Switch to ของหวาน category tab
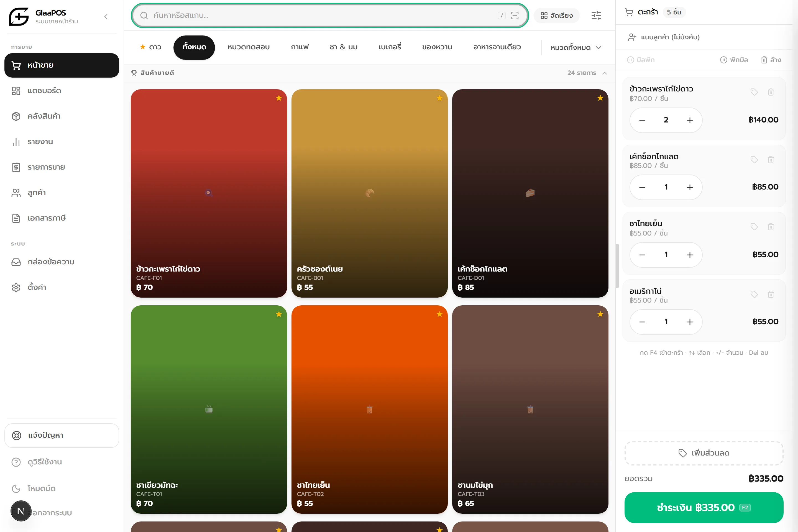Image resolution: width=798 pixels, height=532 pixels. [x=437, y=47]
